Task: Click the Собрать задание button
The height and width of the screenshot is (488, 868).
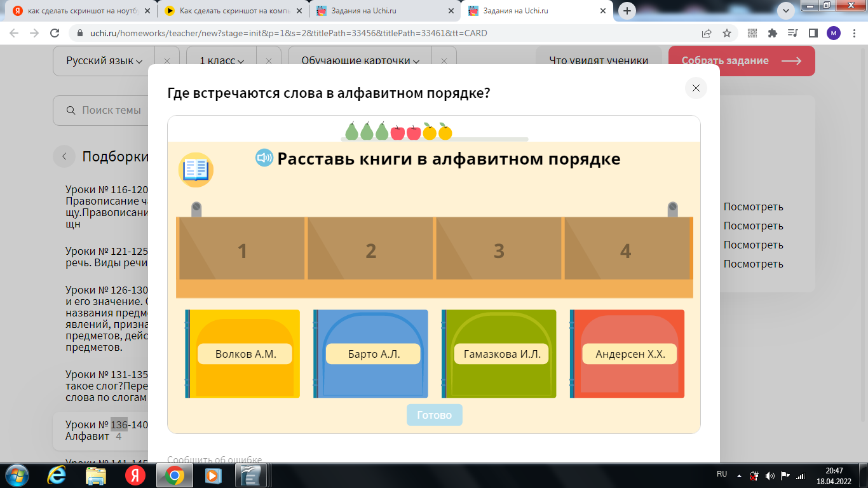Action: (x=741, y=61)
